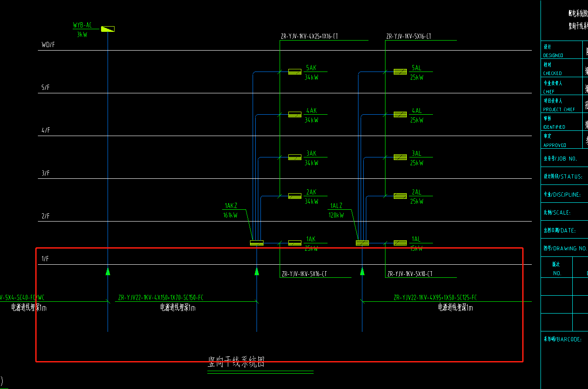Click the 竖向干线系统图 drawing title

[x=237, y=362]
